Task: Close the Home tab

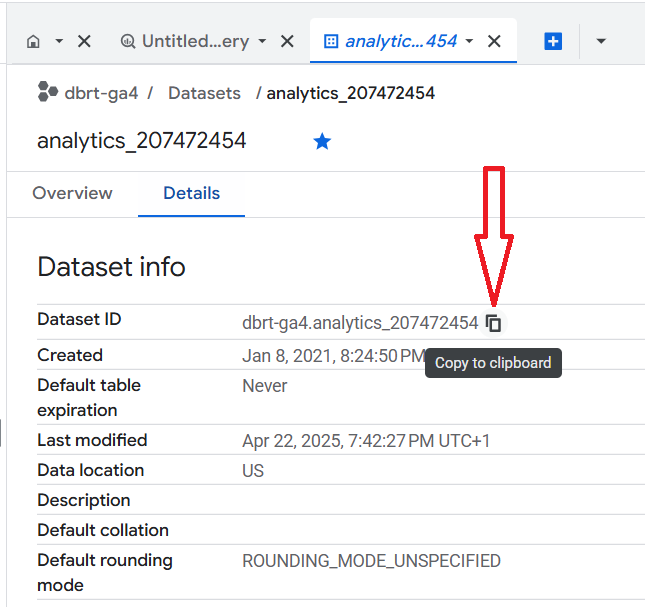Action: coord(84,42)
